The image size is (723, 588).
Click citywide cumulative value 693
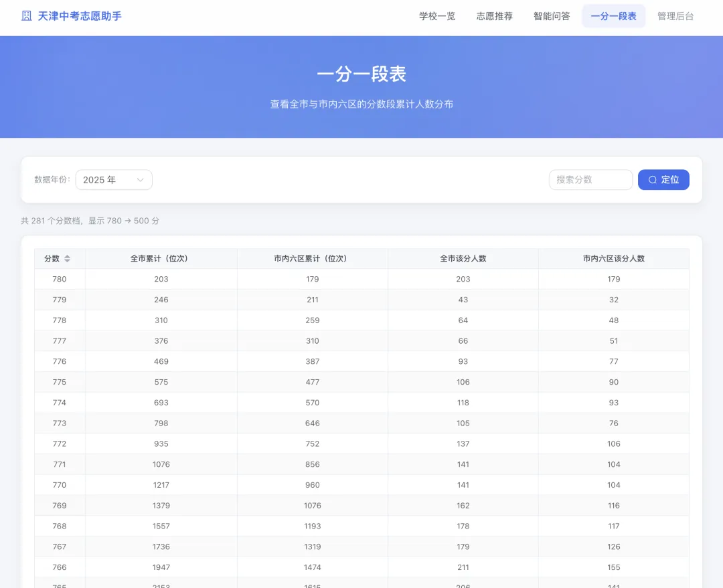tap(161, 403)
